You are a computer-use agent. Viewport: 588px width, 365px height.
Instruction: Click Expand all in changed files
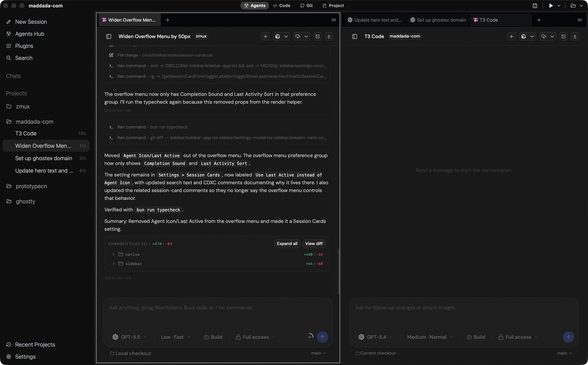coord(287,244)
